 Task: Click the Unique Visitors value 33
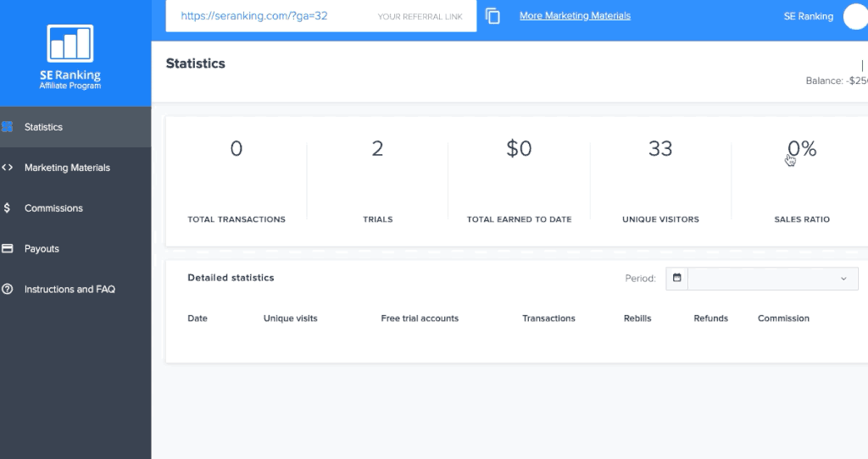660,148
